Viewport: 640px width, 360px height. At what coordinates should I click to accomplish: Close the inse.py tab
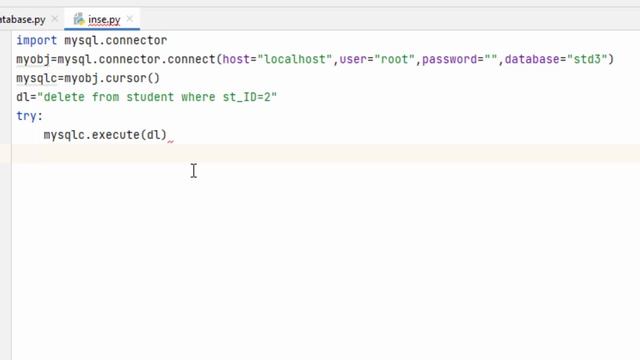coord(130,19)
